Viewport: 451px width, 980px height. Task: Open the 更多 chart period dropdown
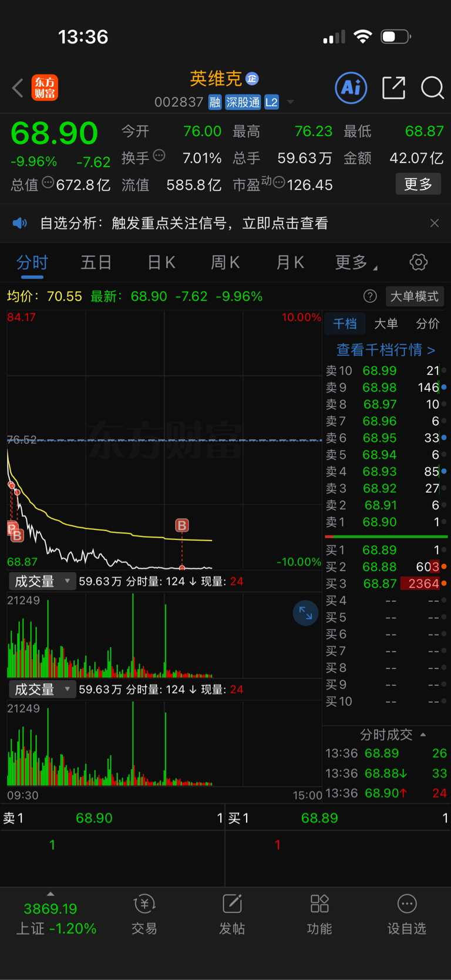356,262
